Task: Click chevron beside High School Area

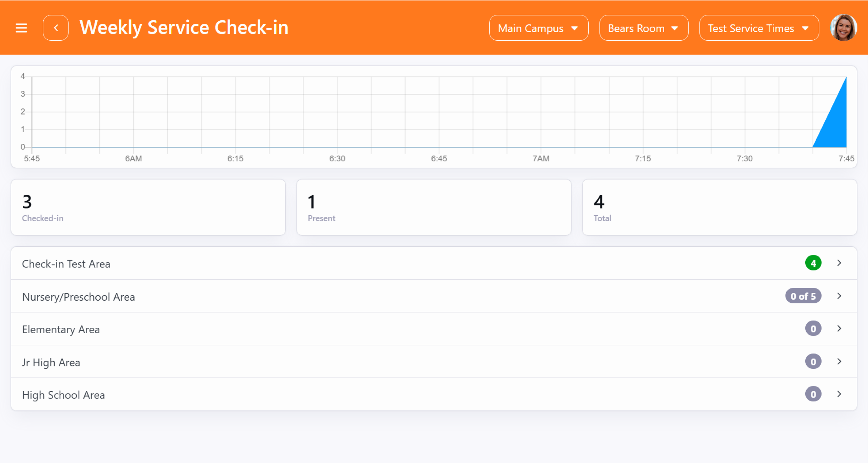Action: tap(839, 394)
